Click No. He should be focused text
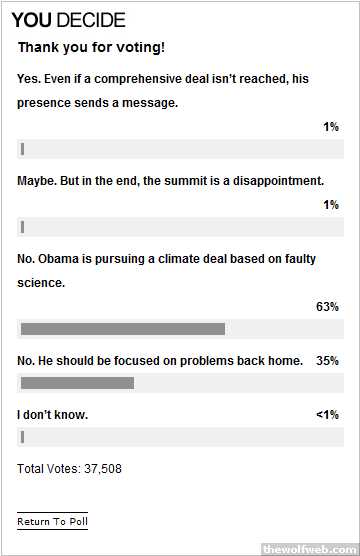360x556 pixels. tap(160, 361)
